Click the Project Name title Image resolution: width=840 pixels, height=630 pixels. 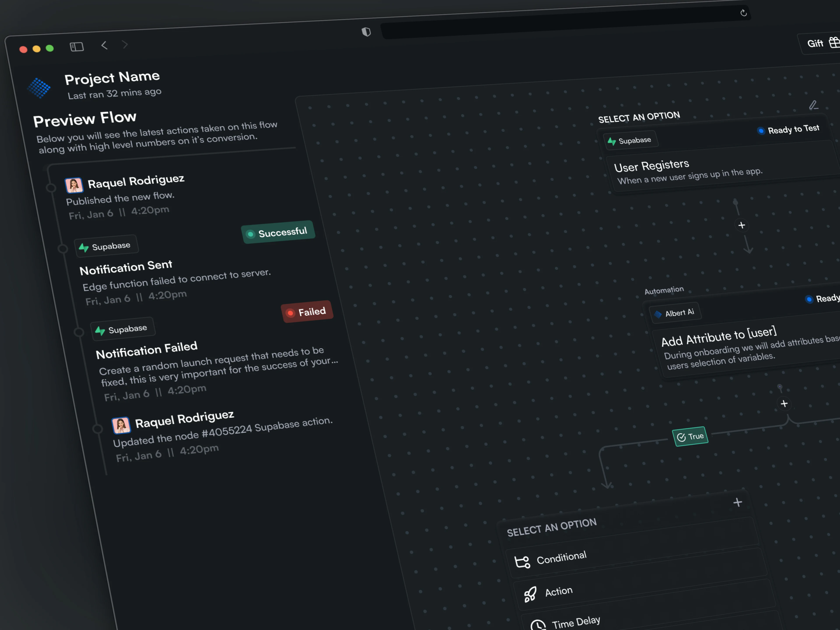coord(112,78)
